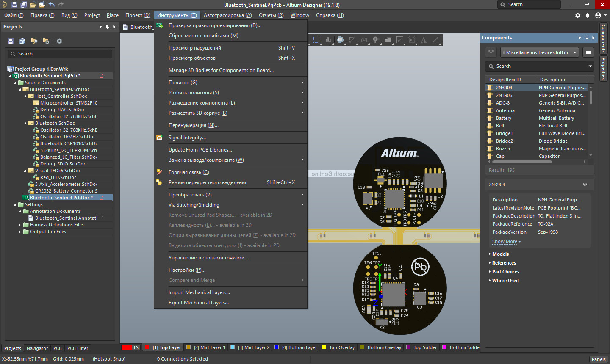
Task: Click the Undo arrow in the title bar
Action: pyautogui.click(x=51, y=5)
